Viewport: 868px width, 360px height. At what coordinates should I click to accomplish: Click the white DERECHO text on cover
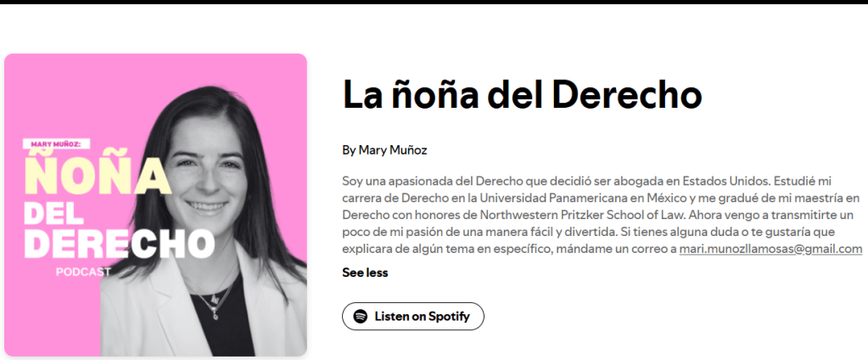coord(119,243)
